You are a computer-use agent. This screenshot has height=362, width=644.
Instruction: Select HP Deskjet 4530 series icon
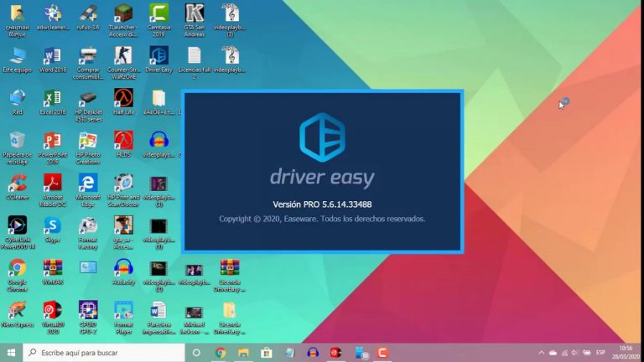(x=88, y=106)
